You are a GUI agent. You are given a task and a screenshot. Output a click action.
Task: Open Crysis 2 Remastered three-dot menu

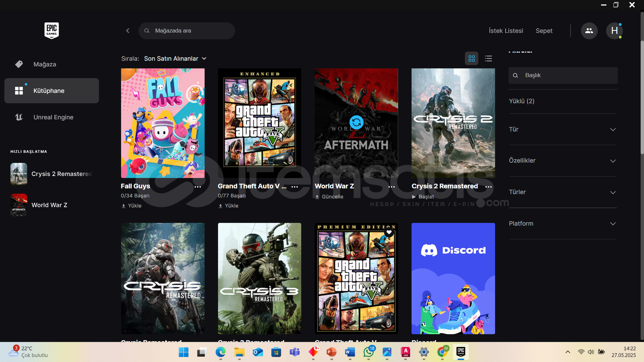[x=488, y=187]
